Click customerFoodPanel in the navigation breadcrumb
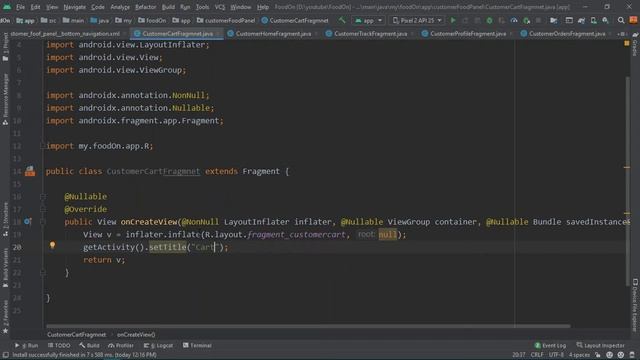This screenshot has height=360, width=640. (x=226, y=20)
